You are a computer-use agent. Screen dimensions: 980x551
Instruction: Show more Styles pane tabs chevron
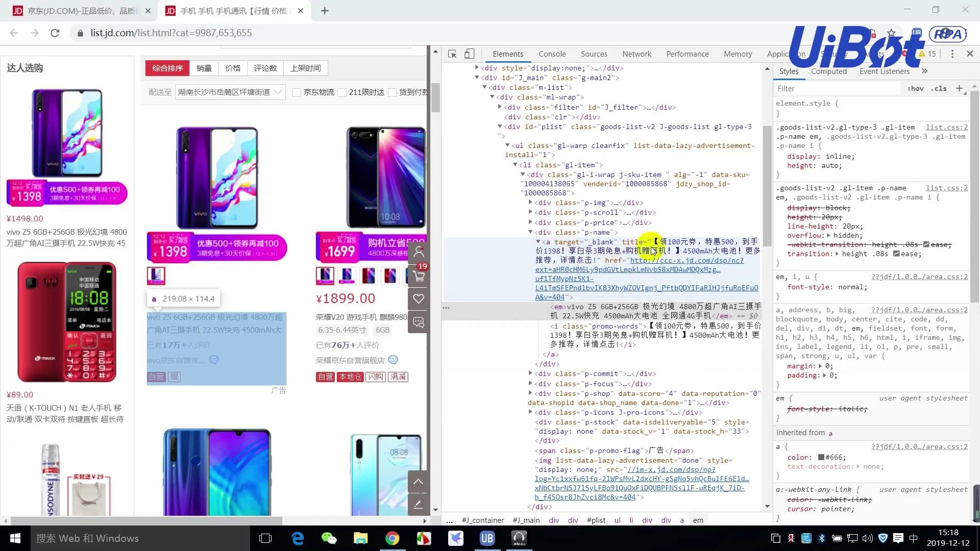click(924, 71)
